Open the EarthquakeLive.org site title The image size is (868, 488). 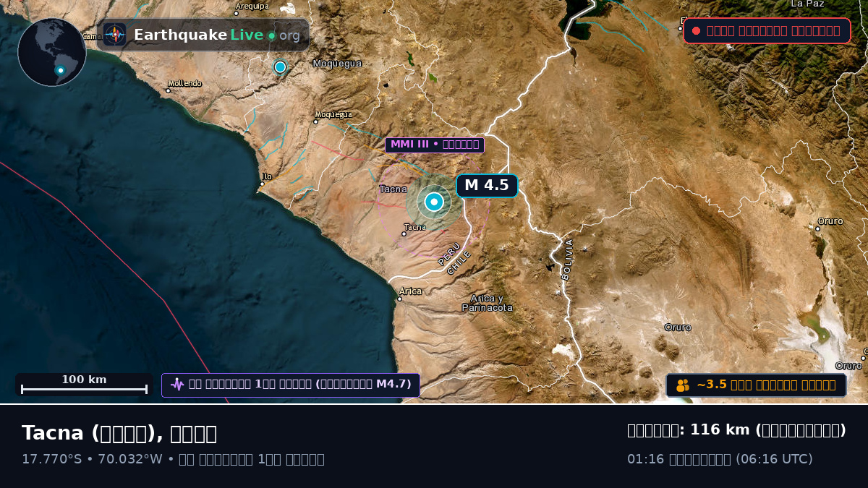(x=217, y=35)
